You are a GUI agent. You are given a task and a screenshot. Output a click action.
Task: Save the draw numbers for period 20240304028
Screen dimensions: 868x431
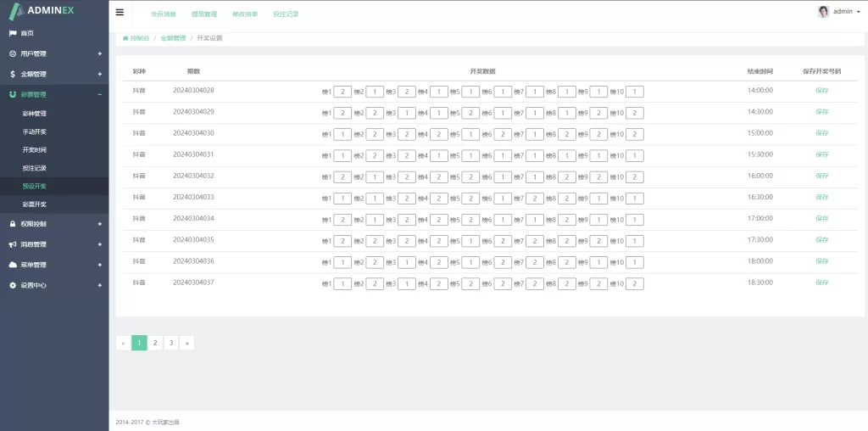(821, 90)
